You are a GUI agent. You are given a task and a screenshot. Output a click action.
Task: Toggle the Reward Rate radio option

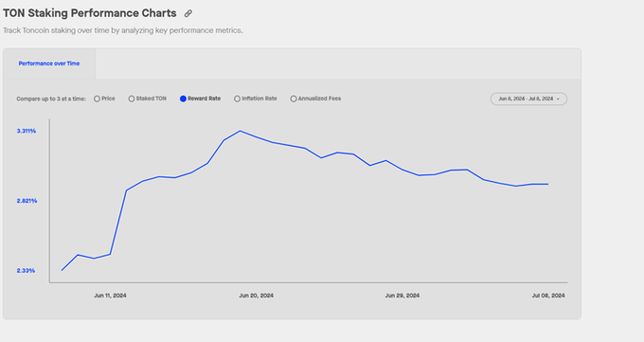pyautogui.click(x=183, y=99)
